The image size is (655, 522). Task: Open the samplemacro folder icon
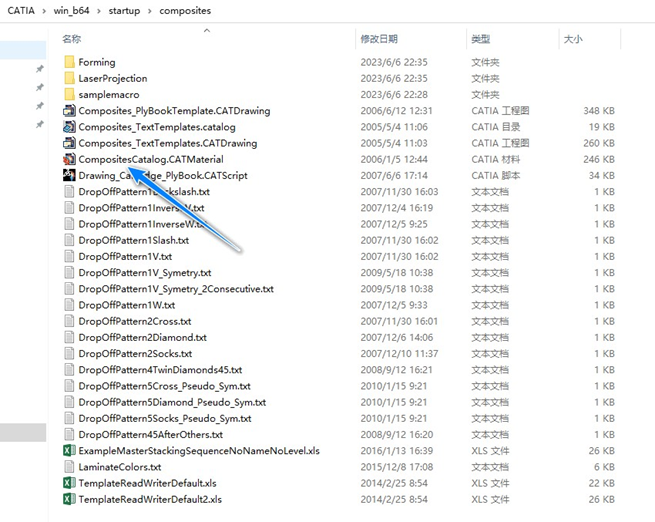pos(69,95)
